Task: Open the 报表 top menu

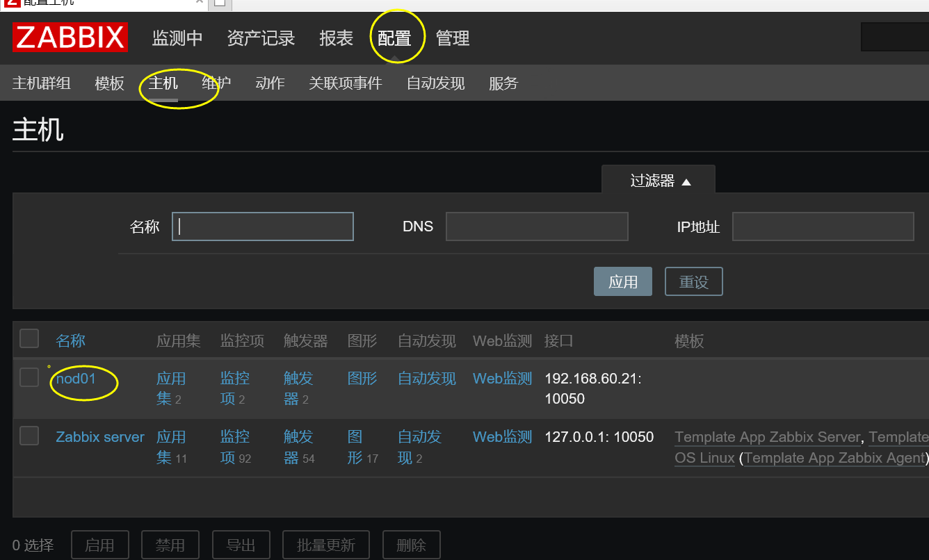Action: [336, 38]
